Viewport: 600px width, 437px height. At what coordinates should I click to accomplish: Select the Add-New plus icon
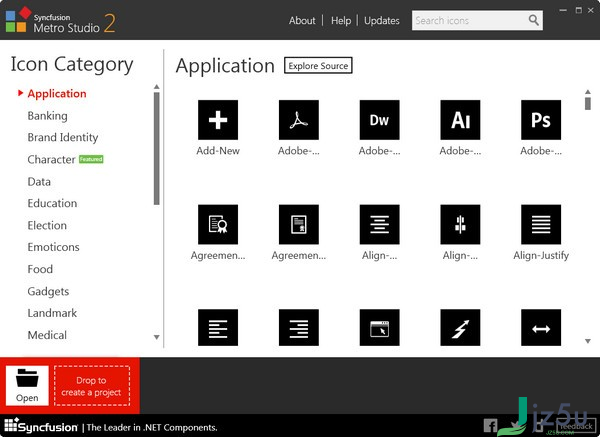point(218,120)
